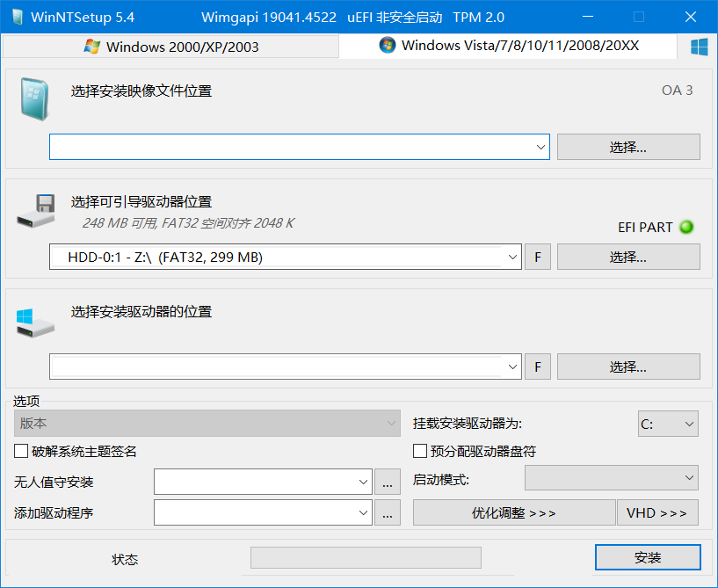
Task: Click browse ... button for 添加驱动程序
Action: (x=388, y=512)
